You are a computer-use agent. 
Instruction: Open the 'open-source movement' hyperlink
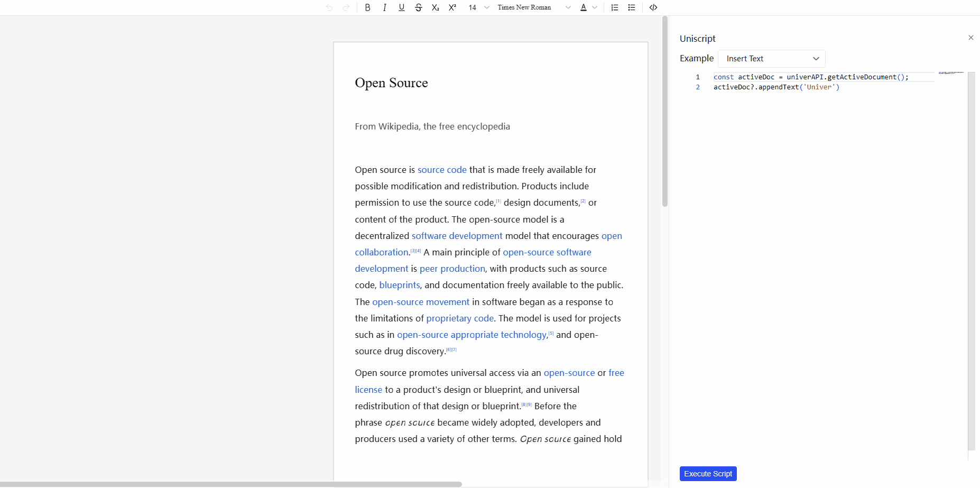[420, 301]
